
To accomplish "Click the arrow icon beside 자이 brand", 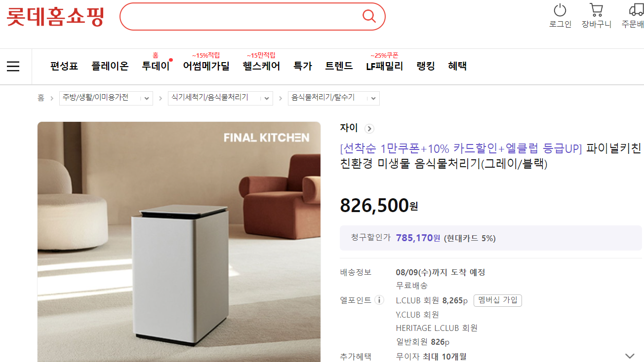I will click(x=369, y=129).
